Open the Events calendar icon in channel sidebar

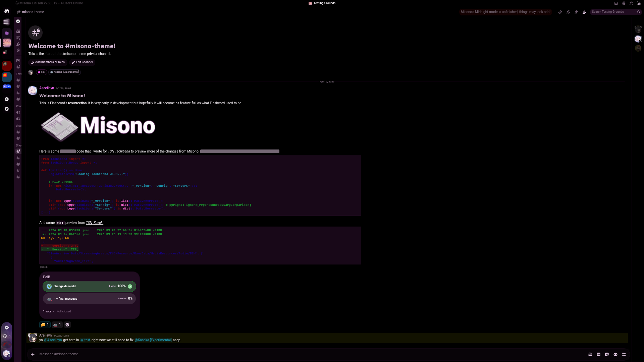point(18,31)
